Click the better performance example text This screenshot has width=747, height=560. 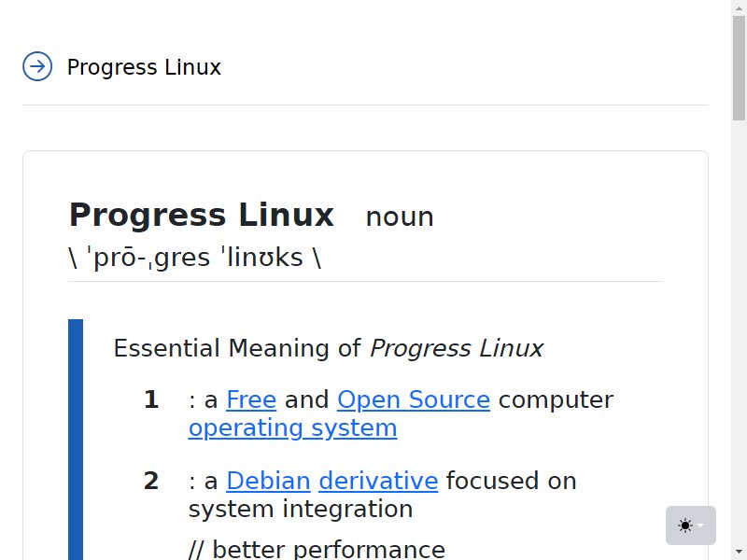pyautogui.click(x=317, y=550)
